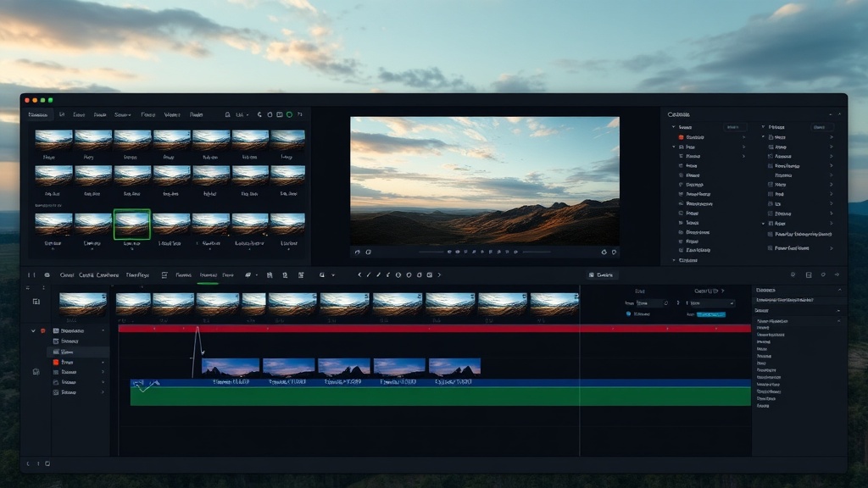Open the Effects menu in the top menu bar
The width and height of the screenshot is (868, 488).
[x=148, y=114]
